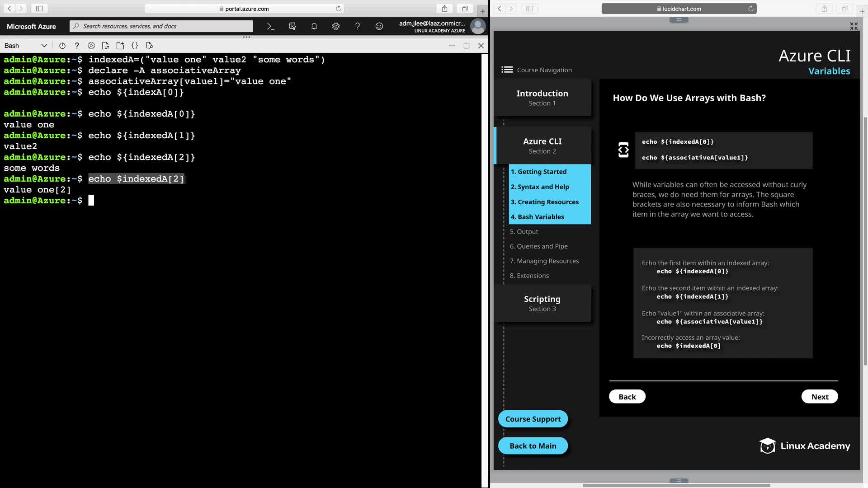Click the Next button
The height and width of the screenshot is (488, 868).
[819, 396]
